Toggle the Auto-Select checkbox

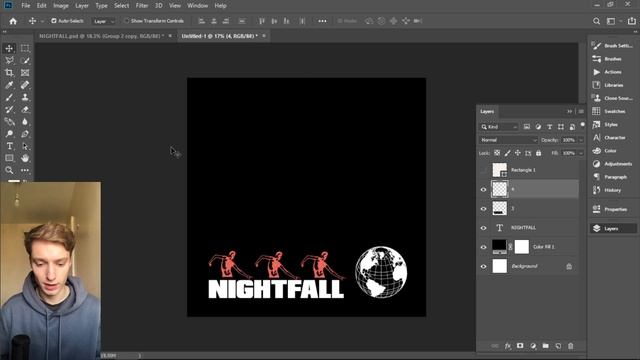tap(53, 21)
